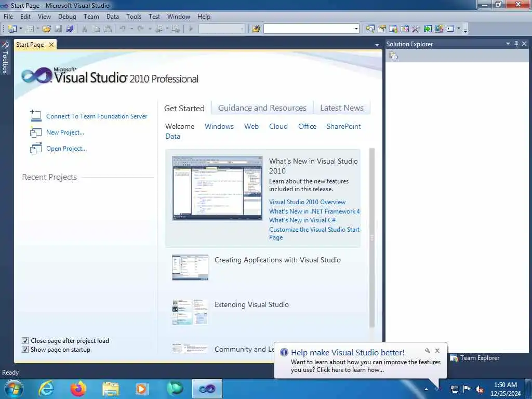The height and width of the screenshot is (399, 532).
Task: Click the wrench icon in the help balloon
Action: point(427,351)
